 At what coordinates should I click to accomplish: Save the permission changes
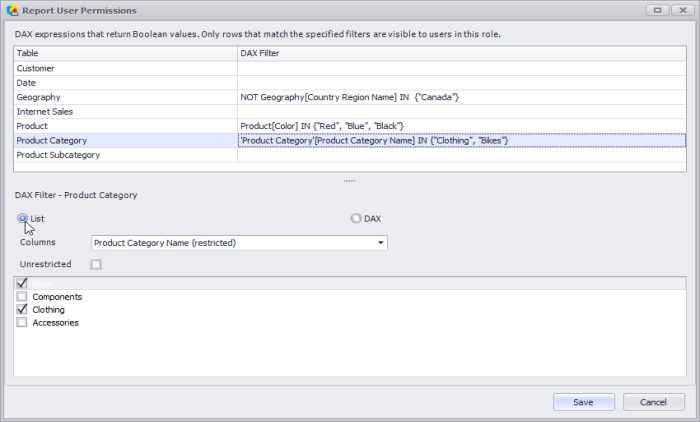584,401
